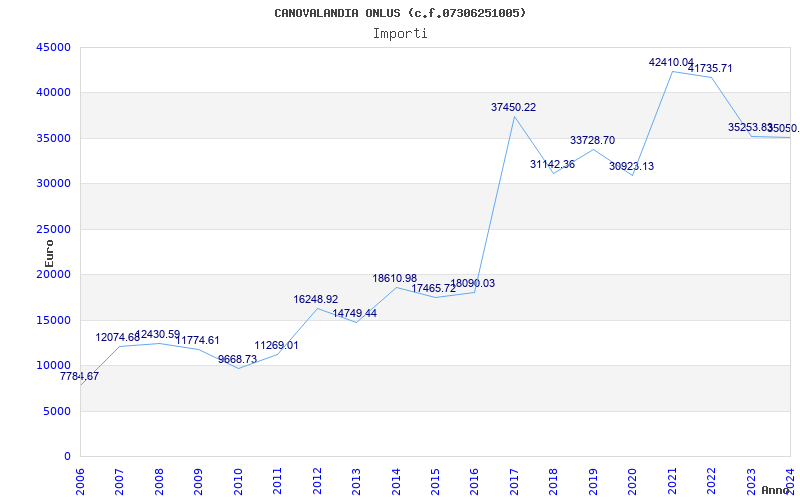The width and height of the screenshot is (800, 500).
Task: Click the Importi subtitle
Action: click(x=400, y=34)
